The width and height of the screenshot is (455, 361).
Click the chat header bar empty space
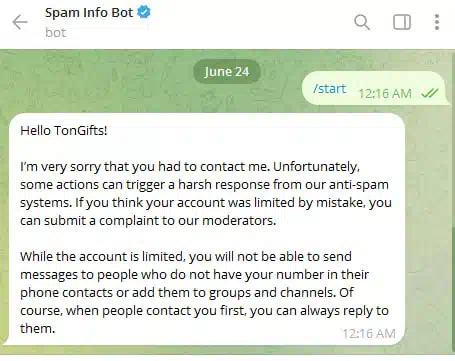(x=250, y=23)
